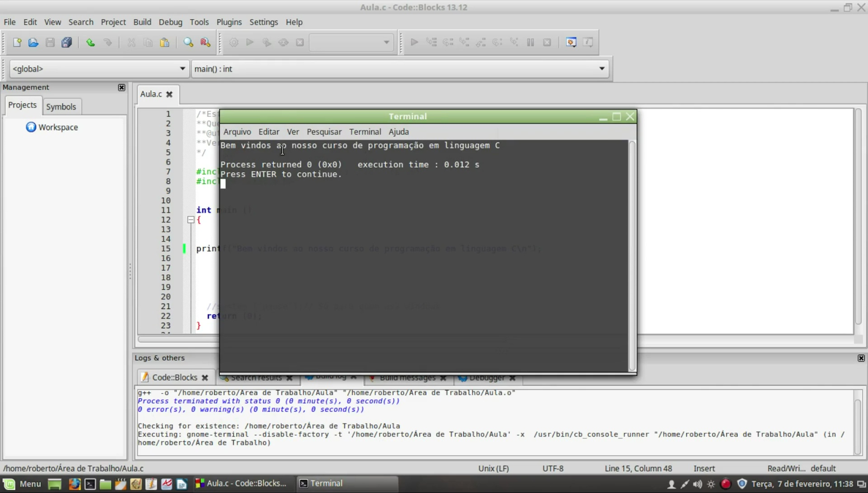Click the Cut scissors icon
This screenshot has width=868, height=493.
click(x=131, y=42)
